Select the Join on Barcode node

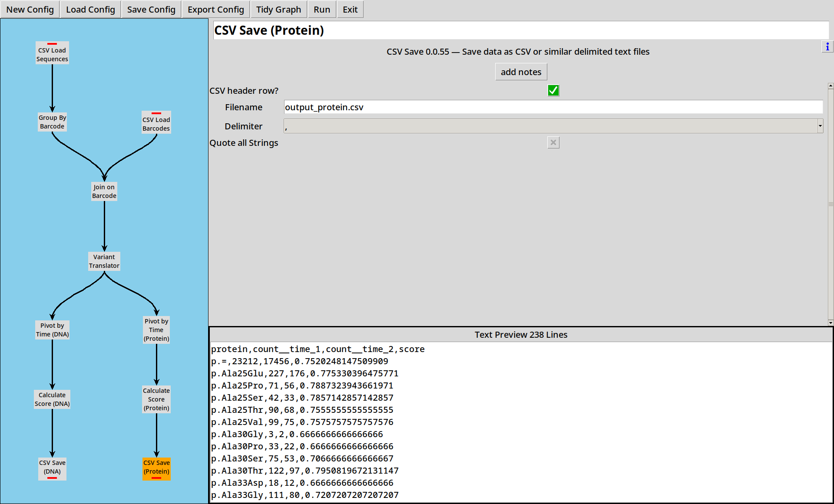pos(104,191)
